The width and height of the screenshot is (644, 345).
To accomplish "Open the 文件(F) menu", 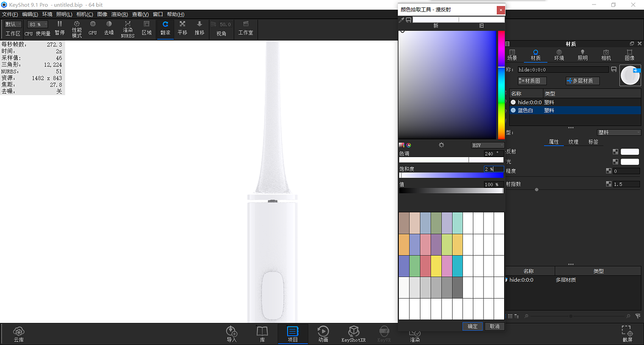I will 10,14.
